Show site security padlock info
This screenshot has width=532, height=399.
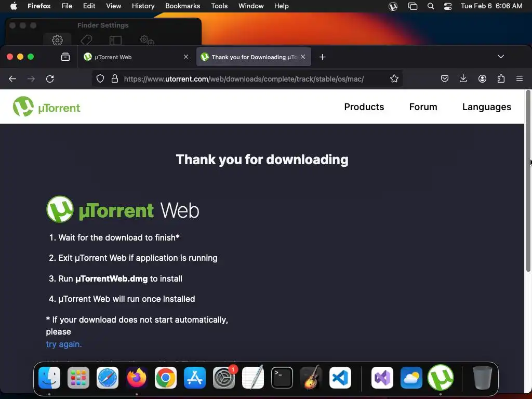click(115, 79)
